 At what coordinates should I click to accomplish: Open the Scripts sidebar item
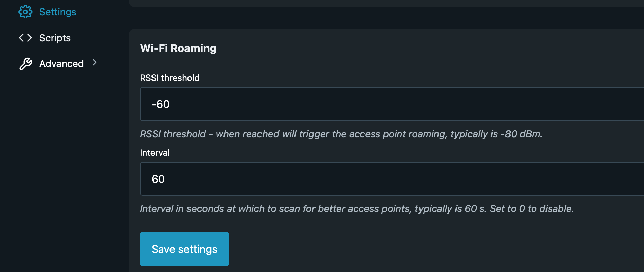click(x=55, y=38)
